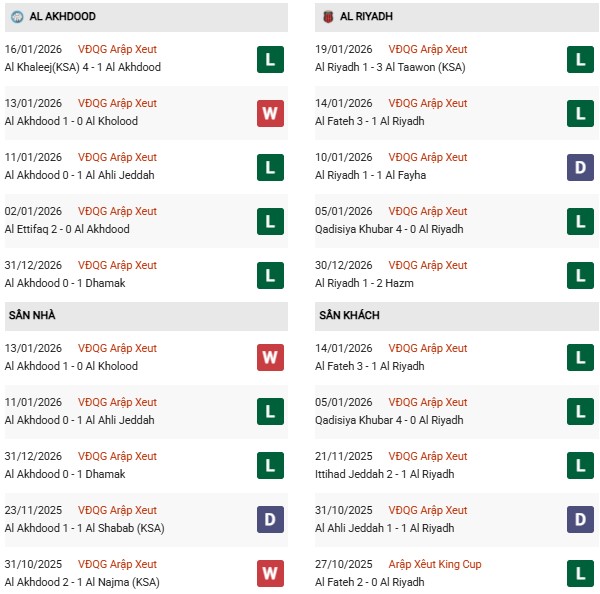Click the D badge for Al Ahli Jeddah 1-1 Al Riyadh
Viewport: 600px width, 594px height.
(581, 520)
